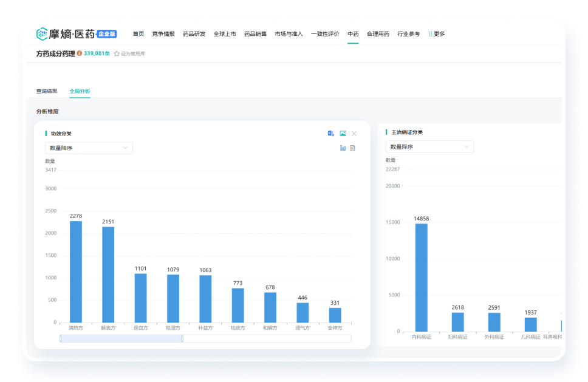Click the 22287 y-axis maximum value

[392, 169]
